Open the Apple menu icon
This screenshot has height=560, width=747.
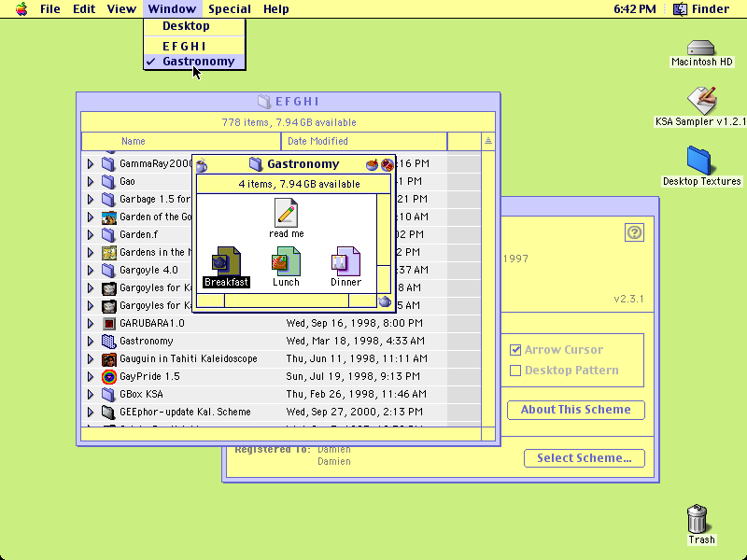21,8
